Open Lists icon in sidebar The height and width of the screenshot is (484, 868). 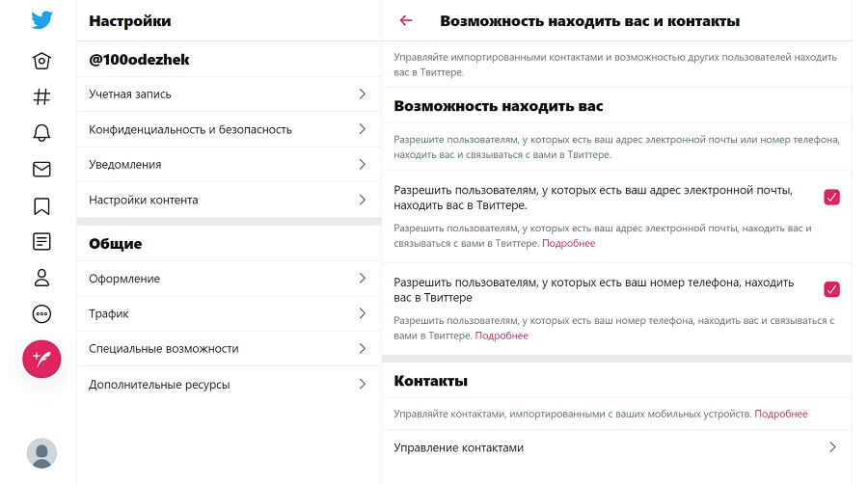point(41,242)
